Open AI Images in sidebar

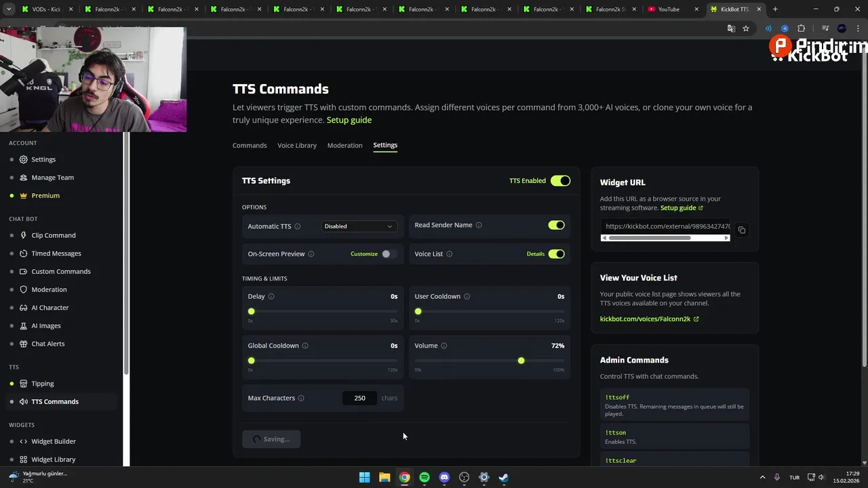pos(46,325)
